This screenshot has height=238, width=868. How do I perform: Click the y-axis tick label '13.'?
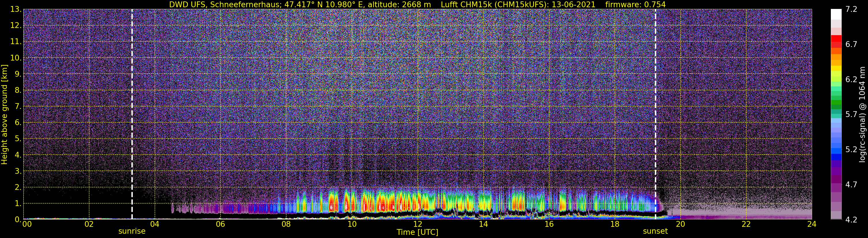(x=16, y=10)
